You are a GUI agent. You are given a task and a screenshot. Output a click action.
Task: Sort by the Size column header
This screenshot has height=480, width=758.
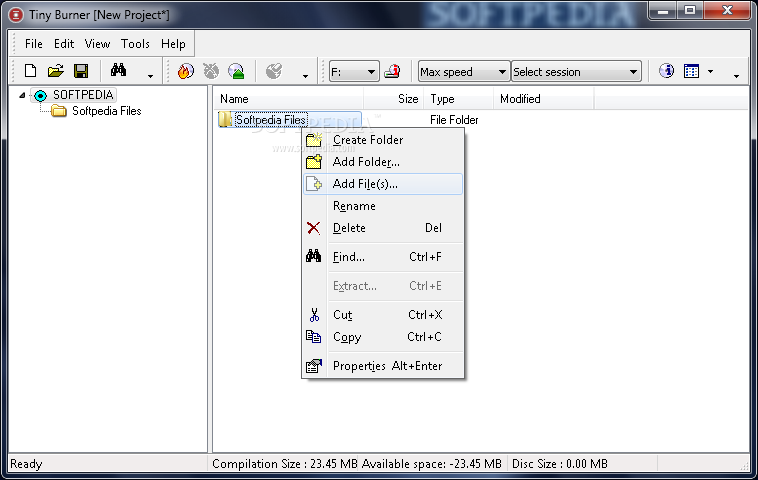[394, 99]
